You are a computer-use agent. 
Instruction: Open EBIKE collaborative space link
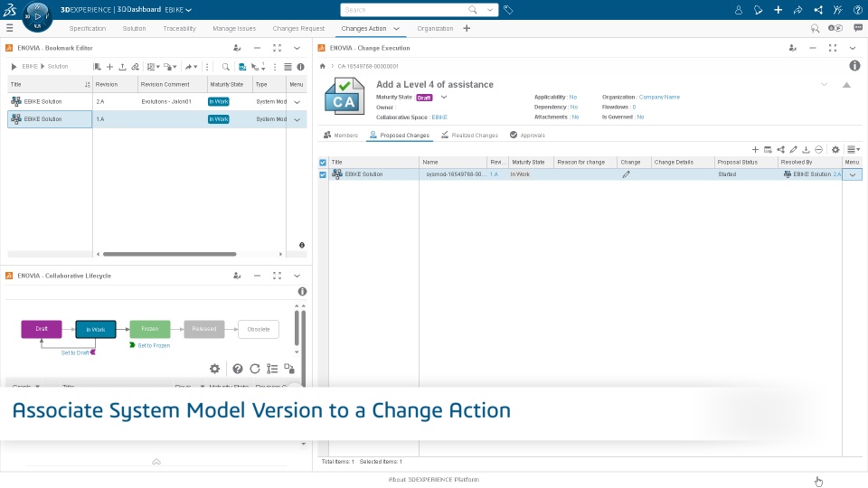pos(439,117)
